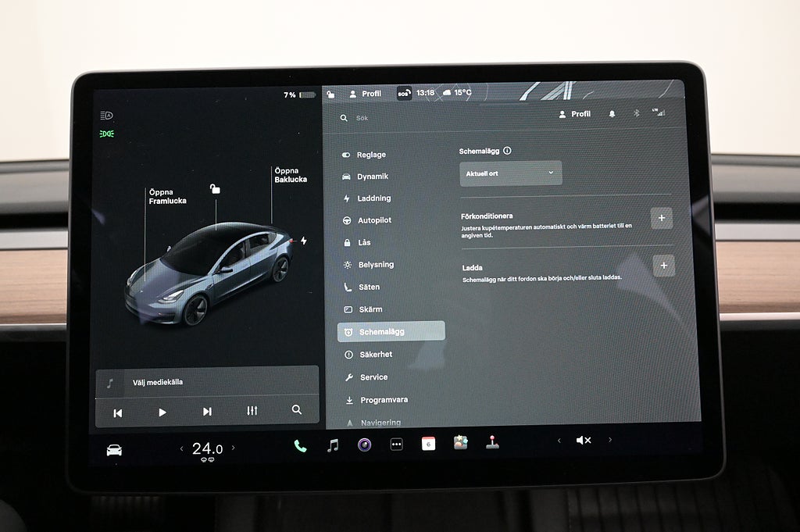800x532 pixels.
Task: Open media equalizer settings icon
Action: coord(252,410)
